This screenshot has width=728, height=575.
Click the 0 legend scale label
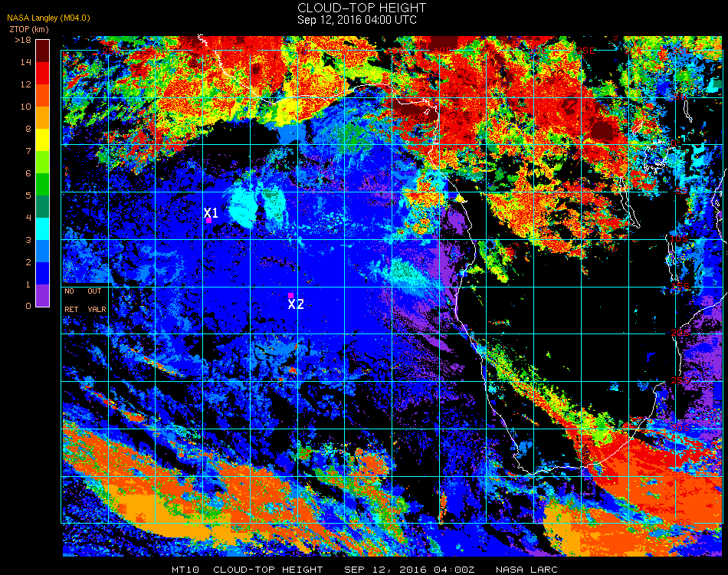(28, 306)
